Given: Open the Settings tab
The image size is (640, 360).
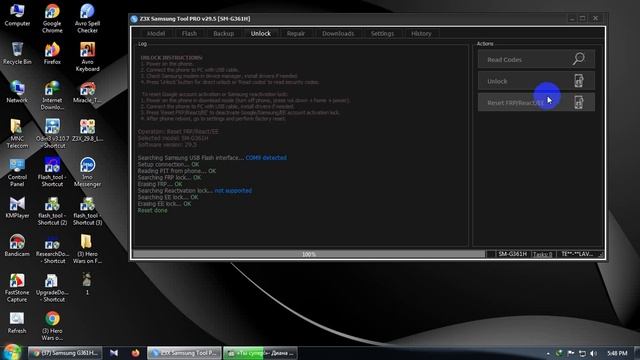Looking at the screenshot, I should pos(382,33).
